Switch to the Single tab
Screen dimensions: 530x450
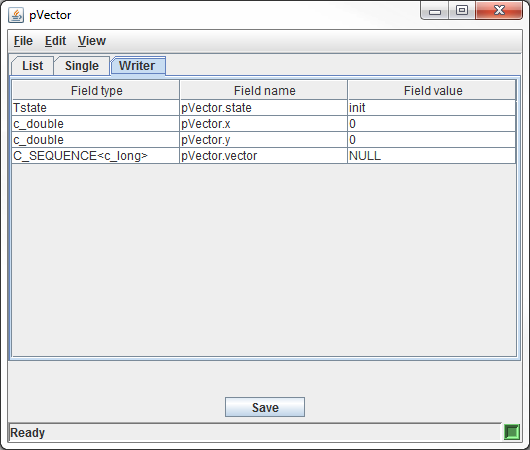pos(82,66)
